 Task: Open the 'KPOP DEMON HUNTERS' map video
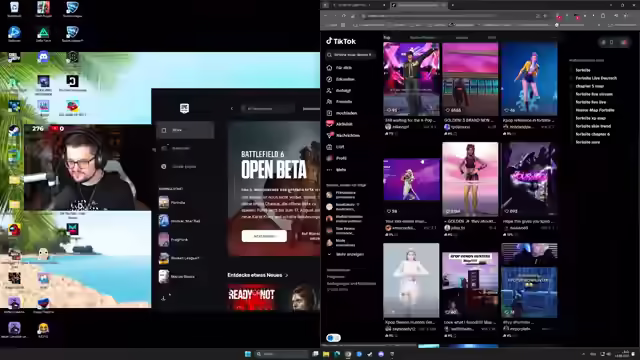tap(470, 284)
